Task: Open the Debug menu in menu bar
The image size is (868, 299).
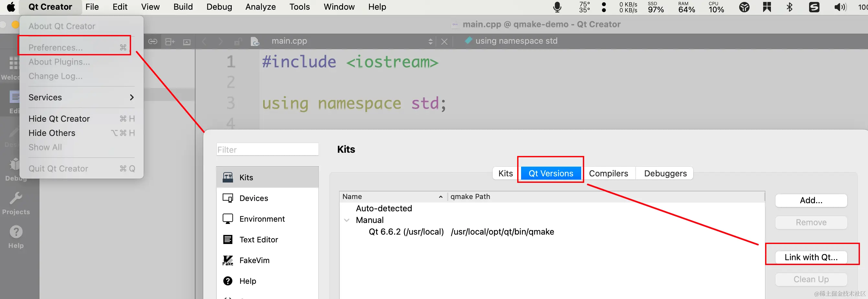Action: tap(219, 7)
